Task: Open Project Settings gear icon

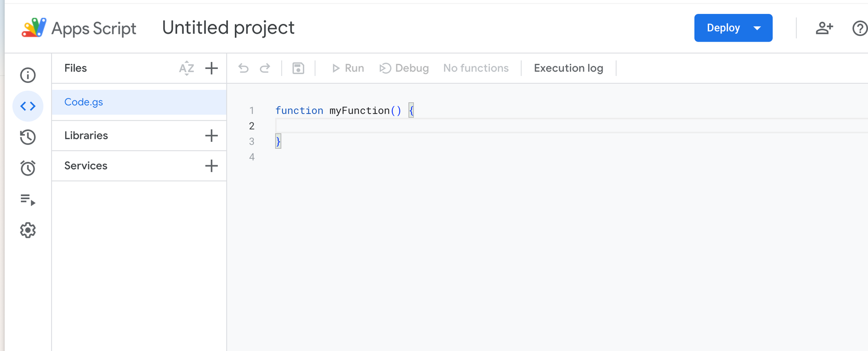Action: pos(28,230)
